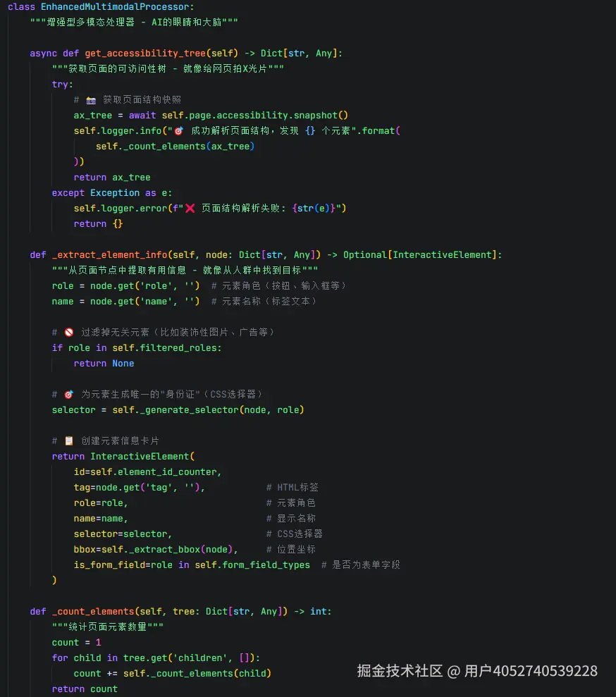Click the assignment "count = 1"
This screenshot has width=616, height=697.
[x=76, y=643]
